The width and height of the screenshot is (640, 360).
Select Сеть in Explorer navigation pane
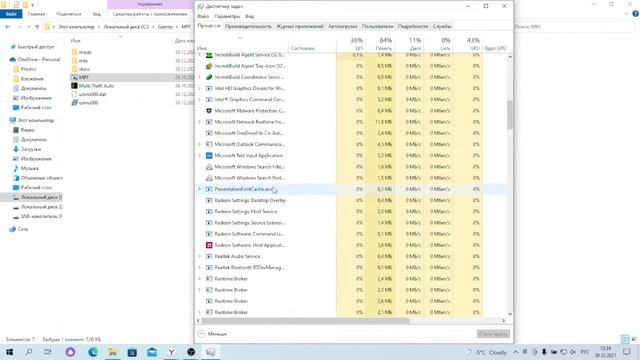pyautogui.click(x=23, y=229)
